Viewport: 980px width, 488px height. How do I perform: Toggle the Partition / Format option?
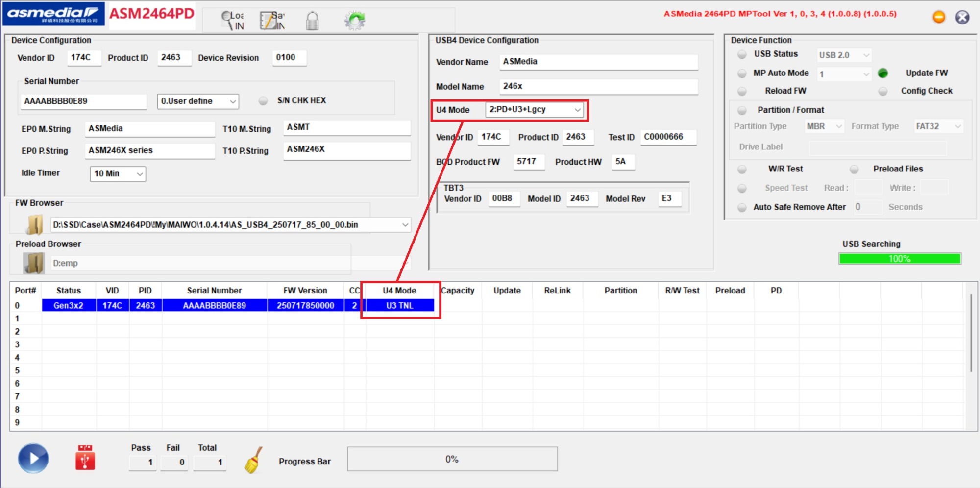pyautogui.click(x=742, y=110)
